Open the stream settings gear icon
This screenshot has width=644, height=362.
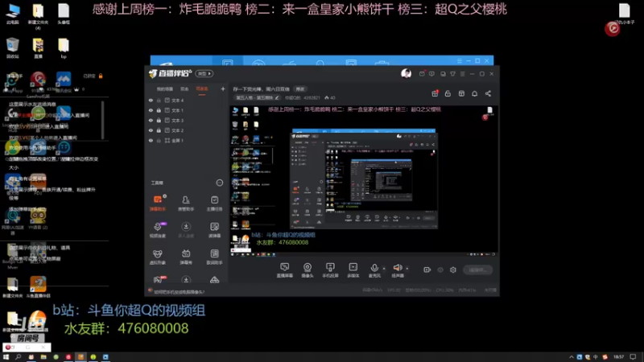tap(453, 269)
